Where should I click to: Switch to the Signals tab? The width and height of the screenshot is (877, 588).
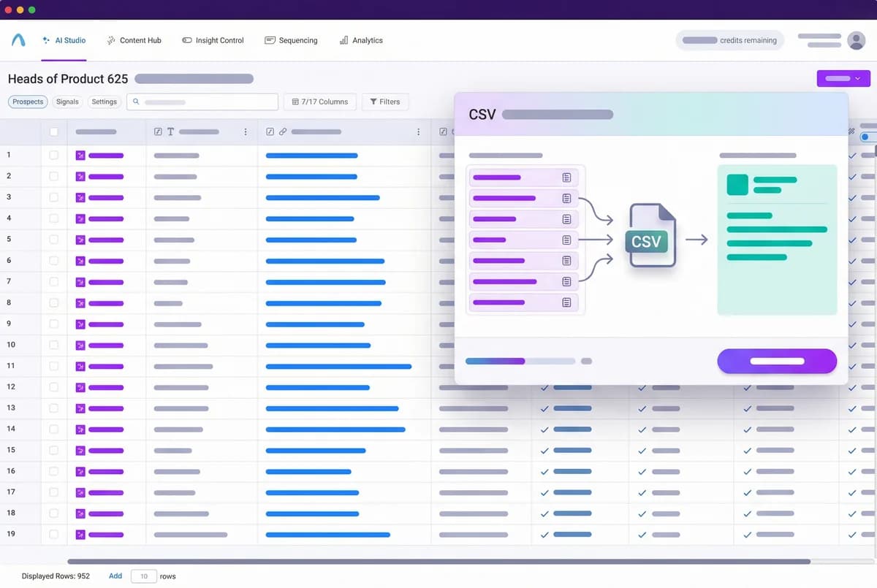pyautogui.click(x=67, y=102)
